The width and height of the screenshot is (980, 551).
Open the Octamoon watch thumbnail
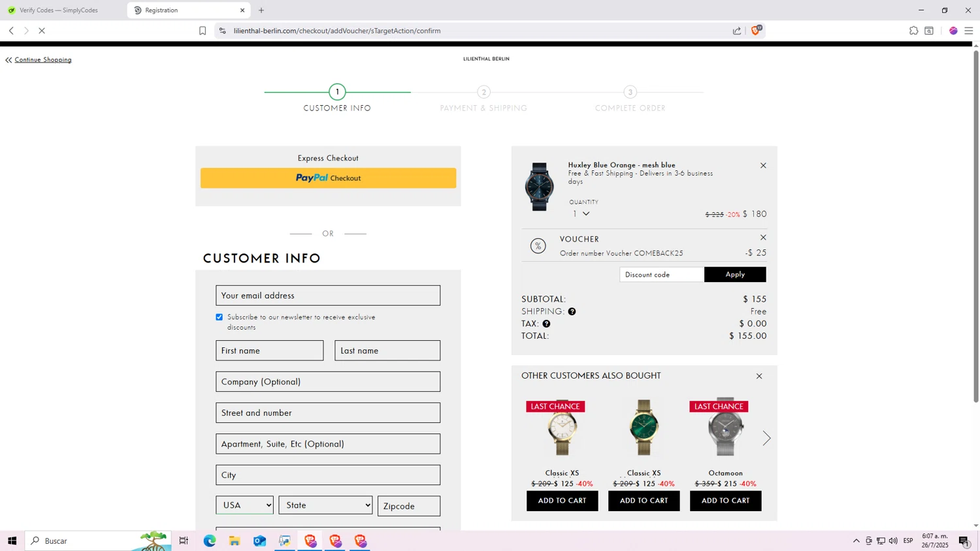click(725, 427)
